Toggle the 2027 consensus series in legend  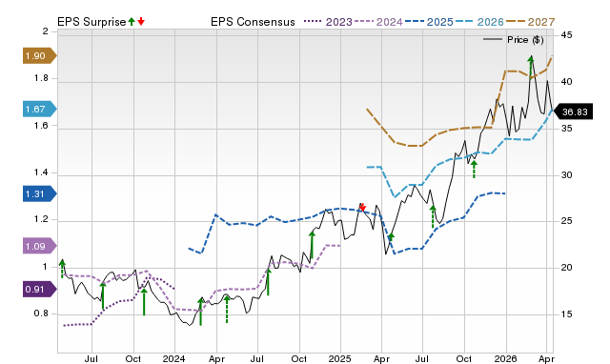pos(530,22)
